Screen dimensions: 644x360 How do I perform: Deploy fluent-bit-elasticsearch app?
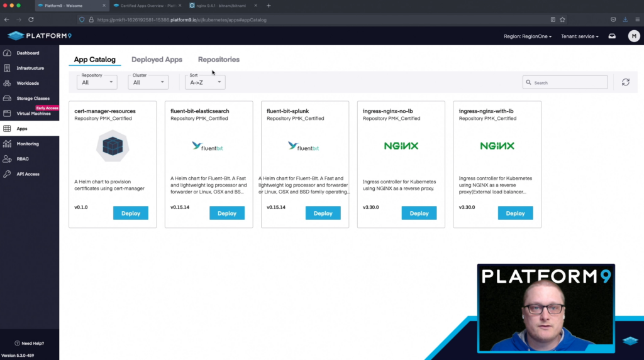pos(226,213)
